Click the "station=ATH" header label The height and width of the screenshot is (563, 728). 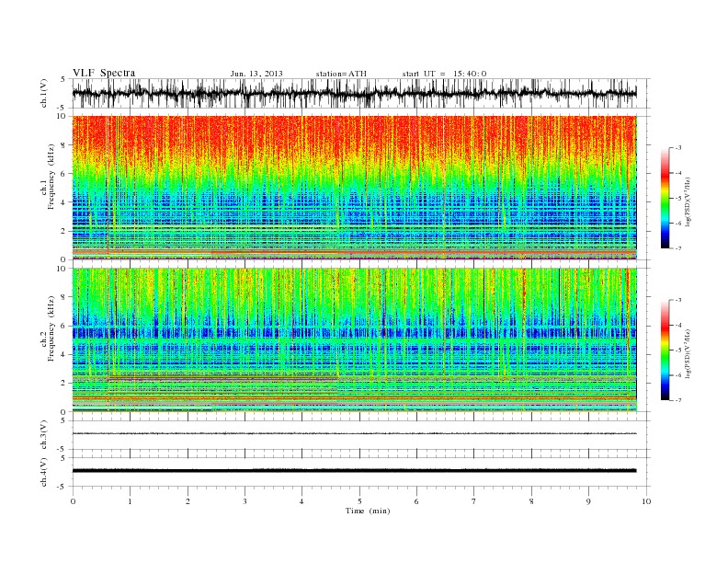(341, 74)
